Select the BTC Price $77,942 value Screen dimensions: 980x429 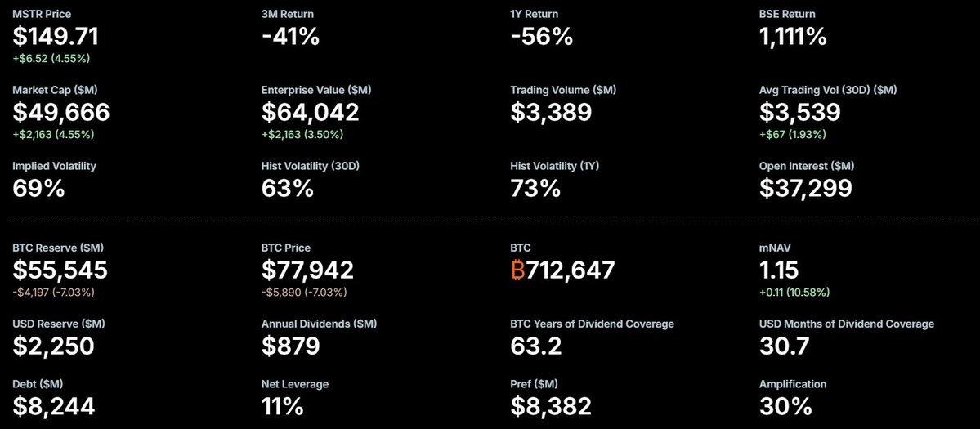pyautogui.click(x=307, y=270)
